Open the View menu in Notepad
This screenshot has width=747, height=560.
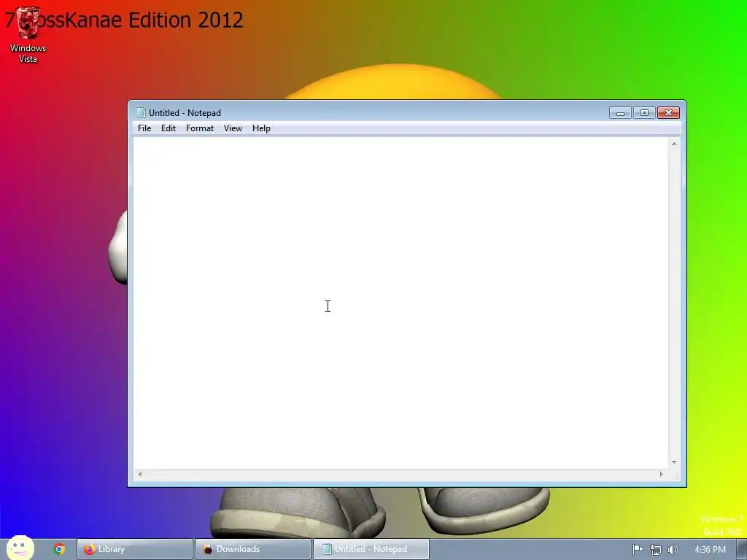[x=233, y=128]
